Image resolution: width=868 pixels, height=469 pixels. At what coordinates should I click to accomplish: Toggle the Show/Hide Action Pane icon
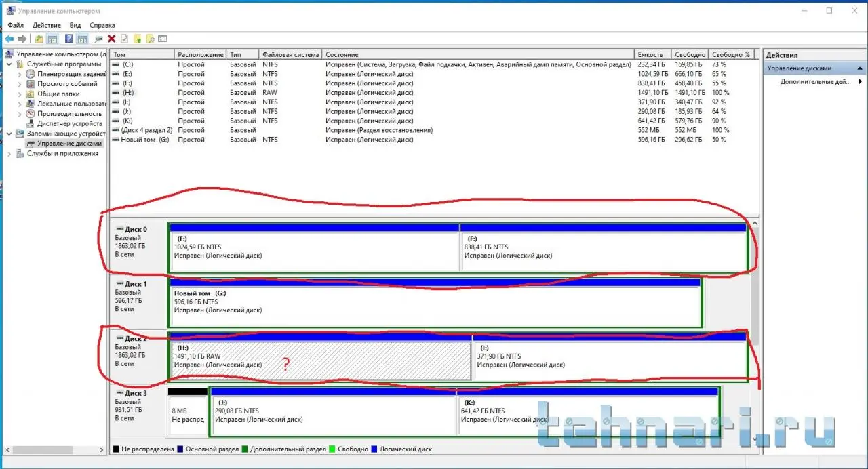tap(82, 39)
